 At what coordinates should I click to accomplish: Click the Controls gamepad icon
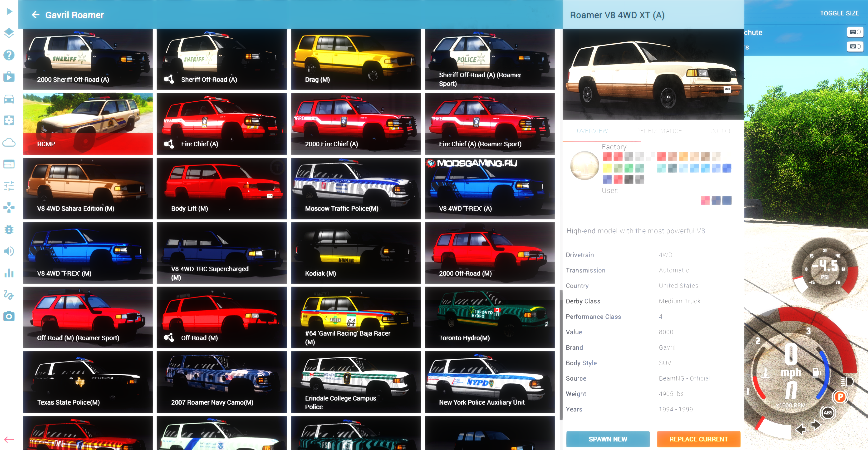9,208
